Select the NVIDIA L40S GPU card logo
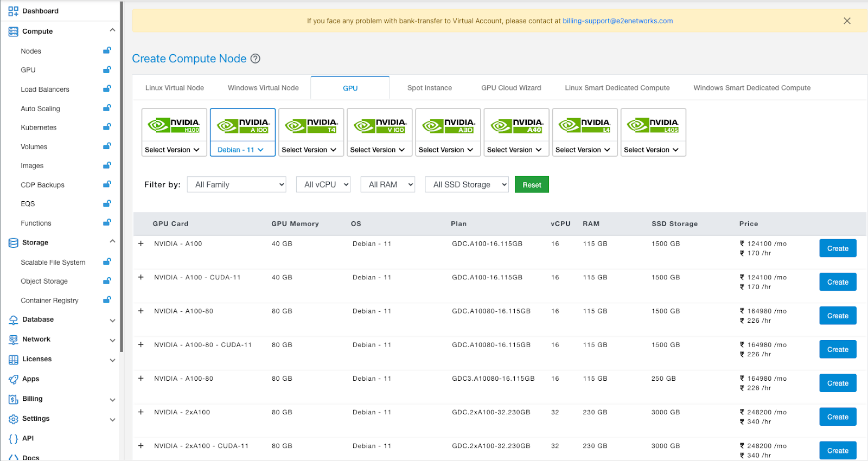 point(653,126)
